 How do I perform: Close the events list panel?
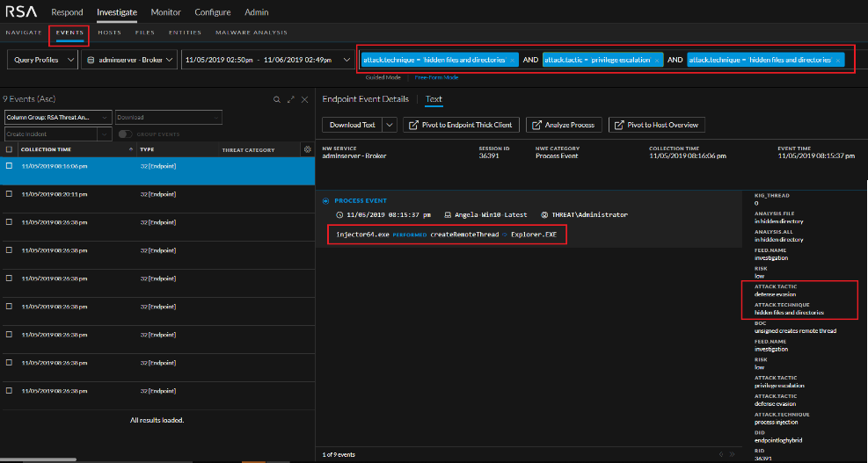tap(304, 100)
